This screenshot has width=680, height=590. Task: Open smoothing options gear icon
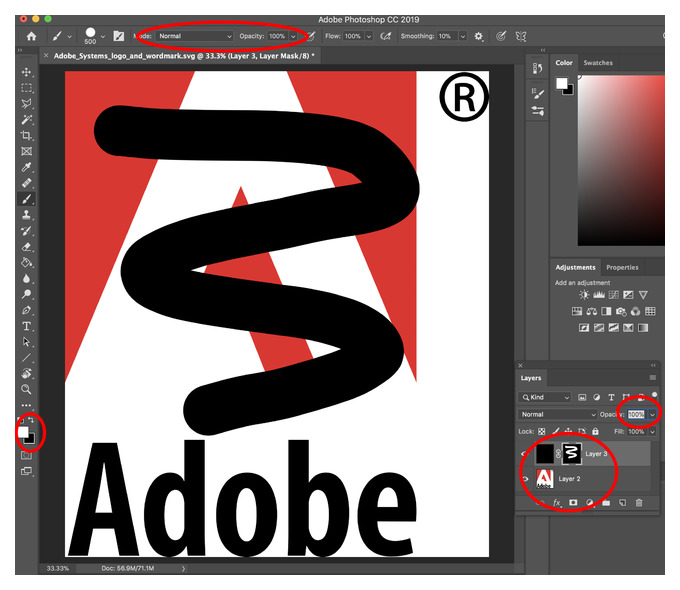[x=478, y=36]
